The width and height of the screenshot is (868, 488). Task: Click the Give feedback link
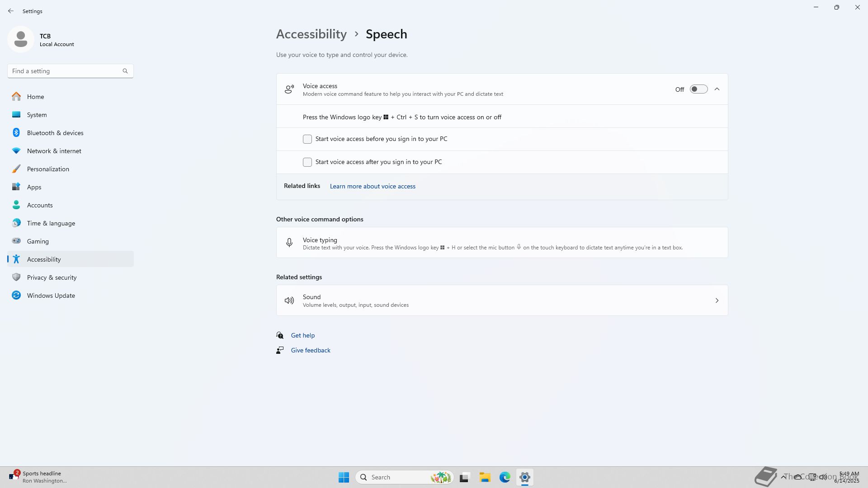click(311, 350)
